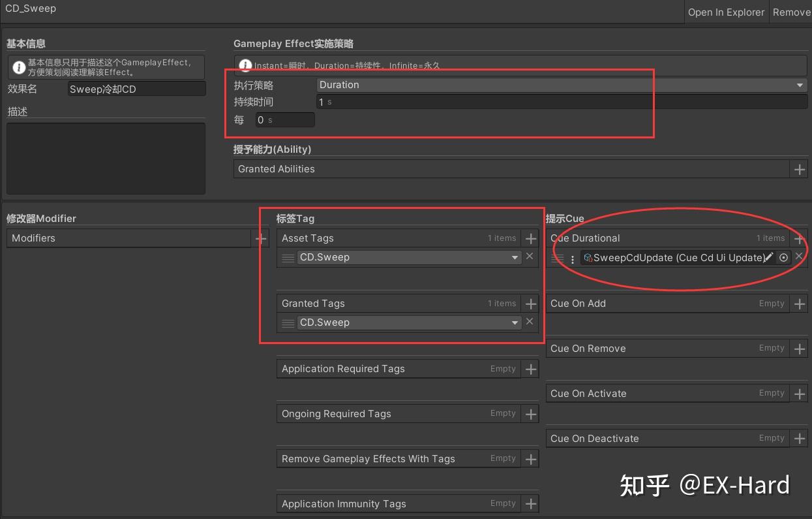
Task: Click the object picker circle on SweepCdUpdate
Action: (x=783, y=257)
